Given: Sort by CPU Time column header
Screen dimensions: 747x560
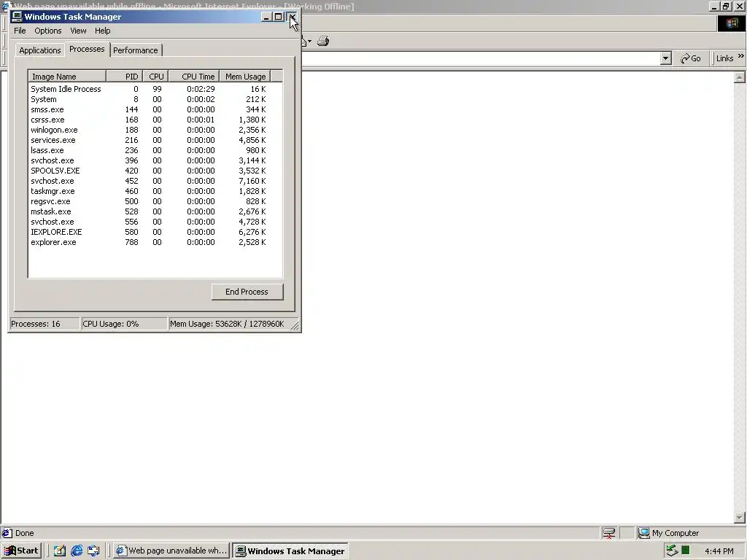Looking at the screenshot, I should pos(194,77).
